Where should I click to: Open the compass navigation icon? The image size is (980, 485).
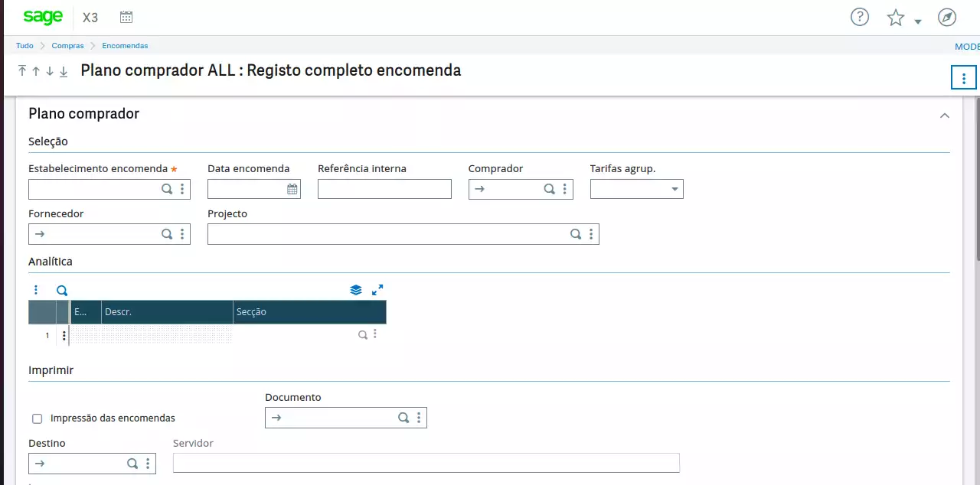pyautogui.click(x=947, y=18)
